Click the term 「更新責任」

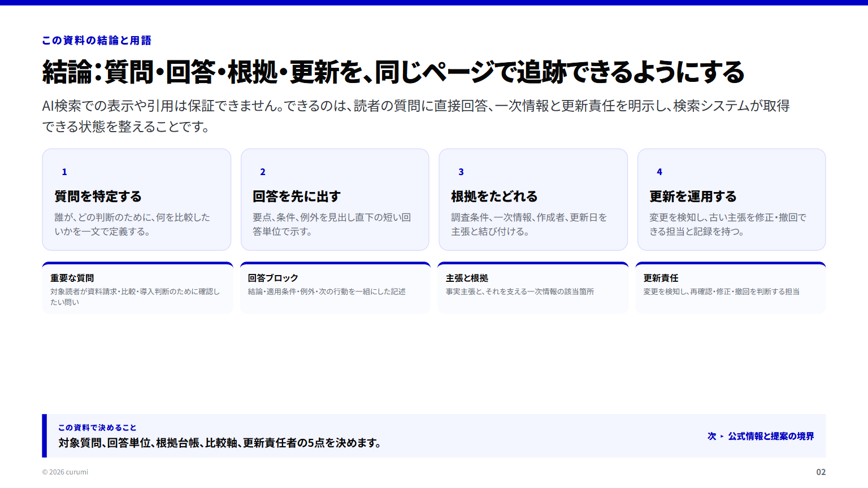click(661, 278)
